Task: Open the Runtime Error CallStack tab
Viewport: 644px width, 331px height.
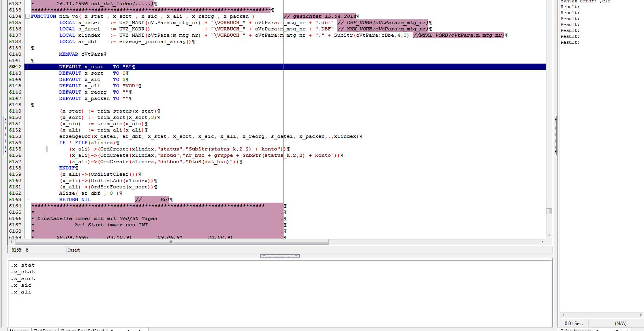Action: click(x=83, y=329)
